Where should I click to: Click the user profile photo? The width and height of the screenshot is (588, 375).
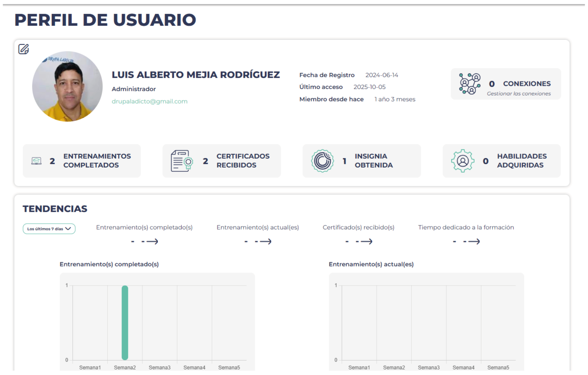[x=68, y=87]
